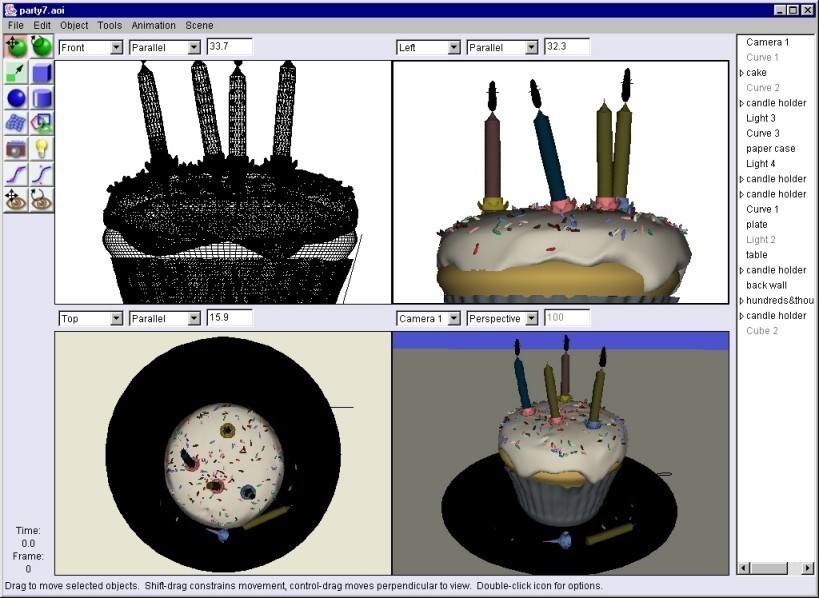
Task: Choose the Spline Mesh tool
Action: click(x=16, y=123)
